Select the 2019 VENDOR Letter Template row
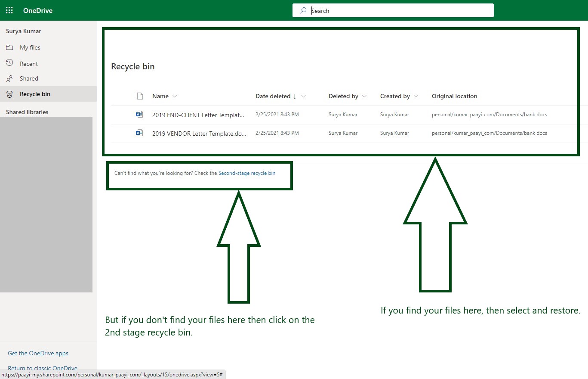The image size is (588, 379). pos(199,133)
